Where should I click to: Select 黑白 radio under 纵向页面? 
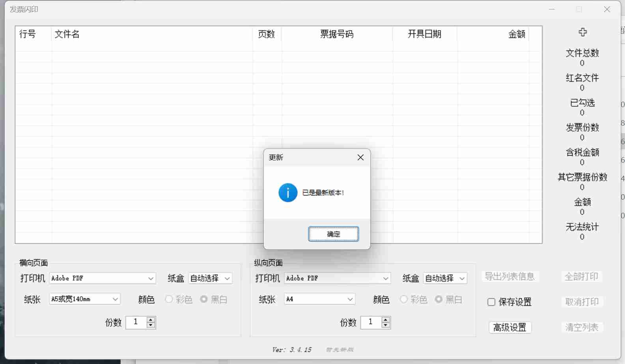[x=438, y=299]
